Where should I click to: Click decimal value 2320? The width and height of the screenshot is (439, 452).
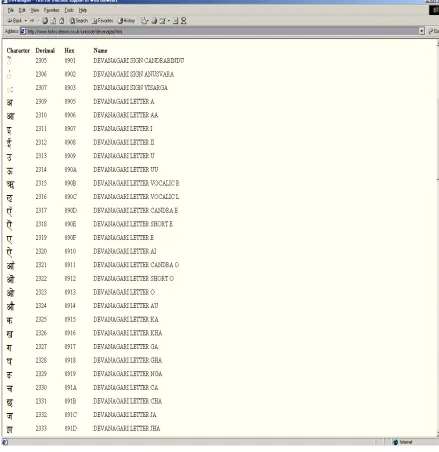click(41, 251)
